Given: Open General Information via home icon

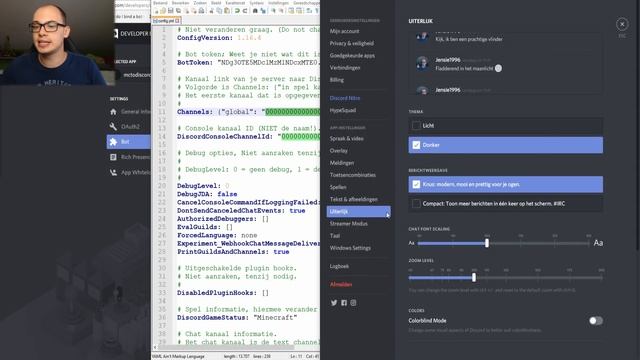Looking at the screenshot, I should [113, 111].
